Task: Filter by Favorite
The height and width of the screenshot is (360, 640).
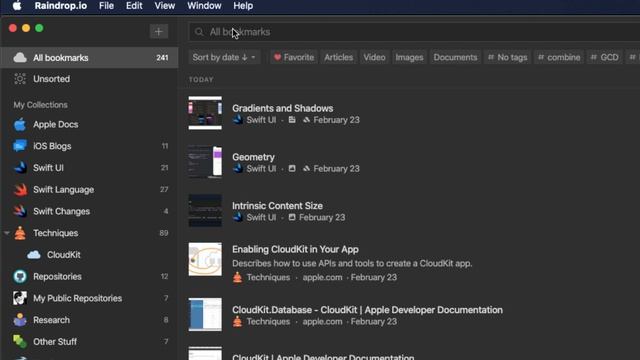Action: 293,57
